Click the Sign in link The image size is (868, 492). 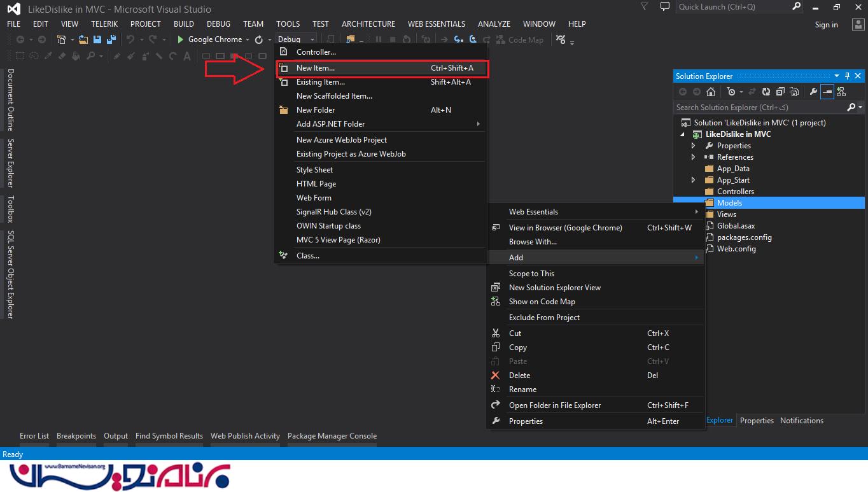pyautogui.click(x=826, y=25)
